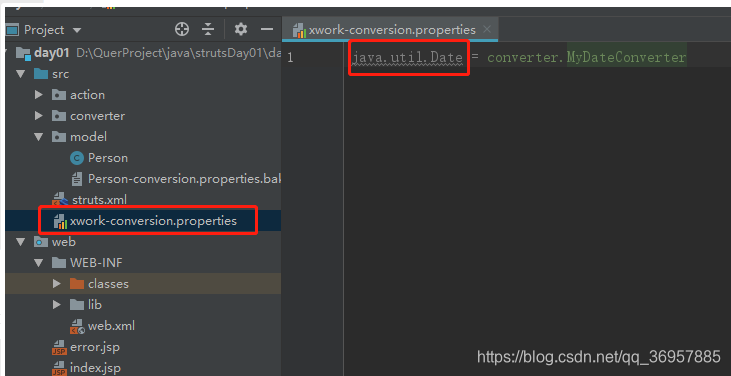The image size is (731, 376).
Task: Click the Collapse All icon in Project panel
Action: click(208, 30)
